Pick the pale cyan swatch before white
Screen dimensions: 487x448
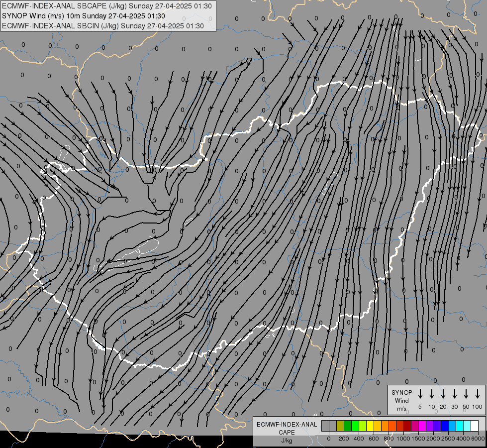pyautogui.click(x=467, y=426)
